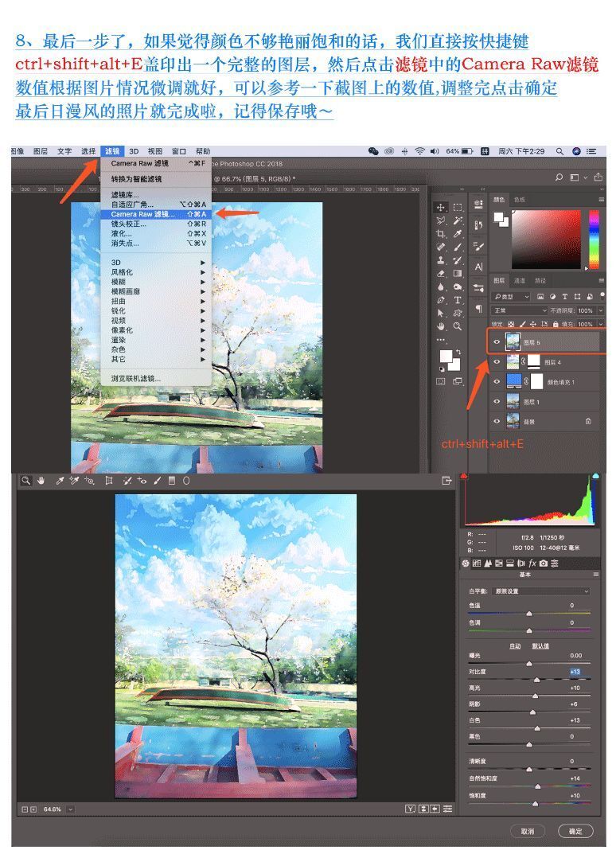Select the Rectangular Marquee tool

[x=458, y=208]
